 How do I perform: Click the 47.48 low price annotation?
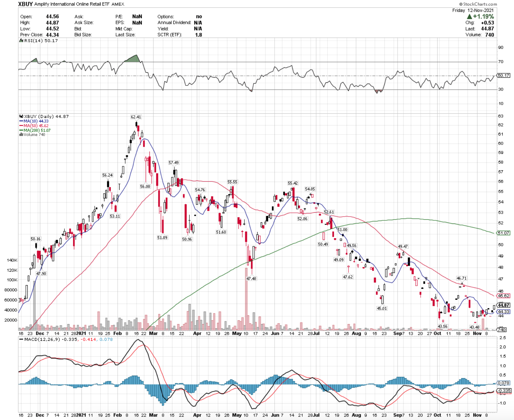[x=251, y=279]
